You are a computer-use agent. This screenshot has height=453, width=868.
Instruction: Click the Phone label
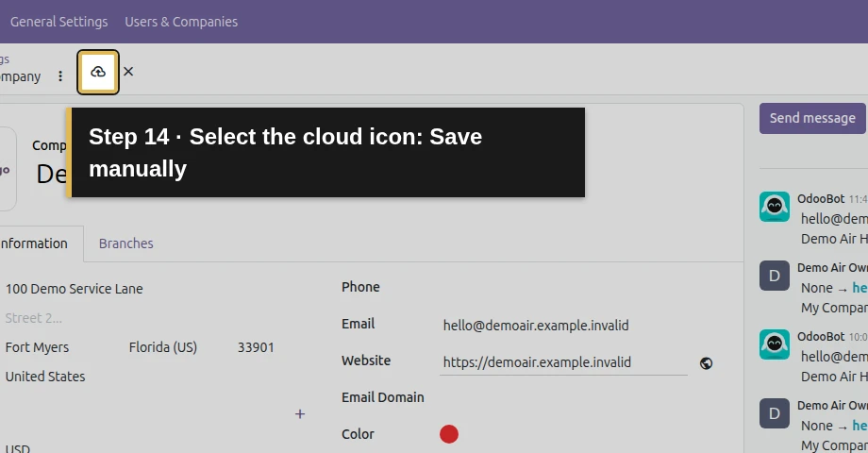pos(360,287)
